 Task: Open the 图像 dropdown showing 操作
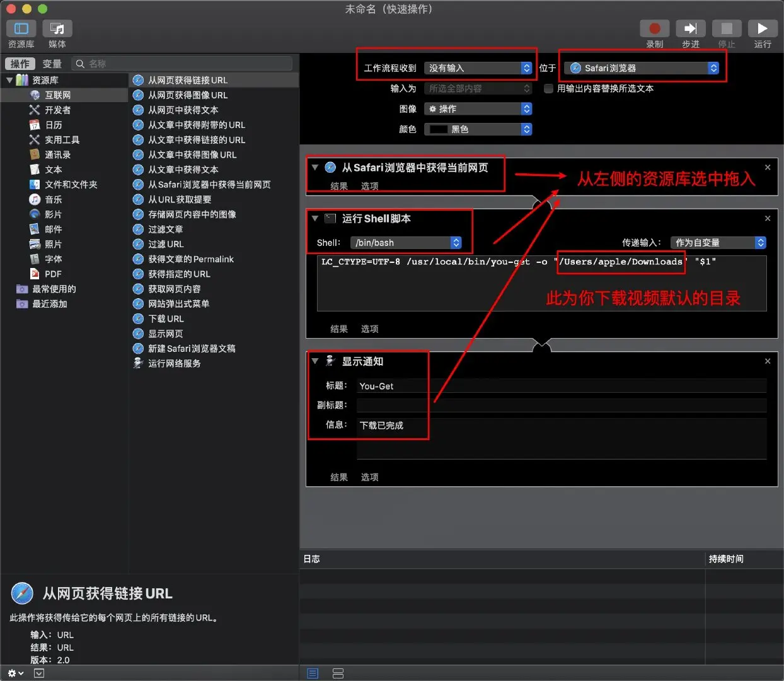pos(478,109)
